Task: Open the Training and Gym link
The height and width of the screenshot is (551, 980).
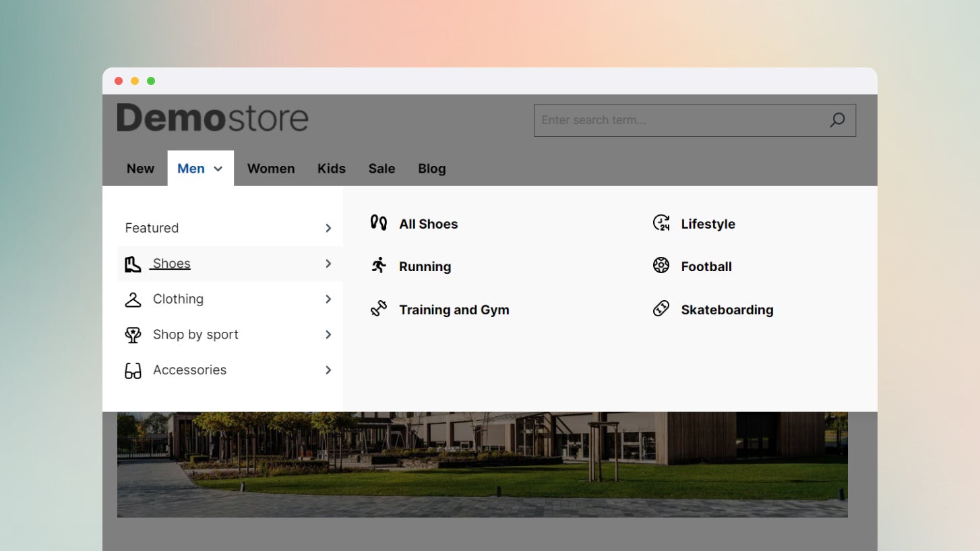Action: 454,310
